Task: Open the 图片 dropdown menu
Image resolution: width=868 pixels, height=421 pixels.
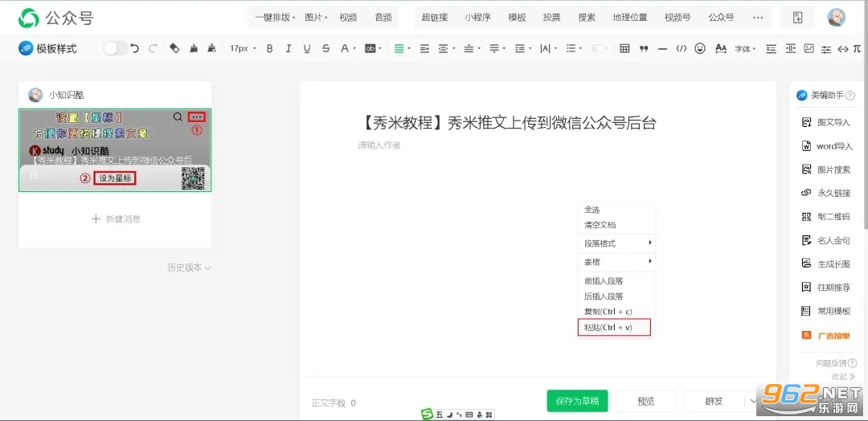Action: (316, 18)
